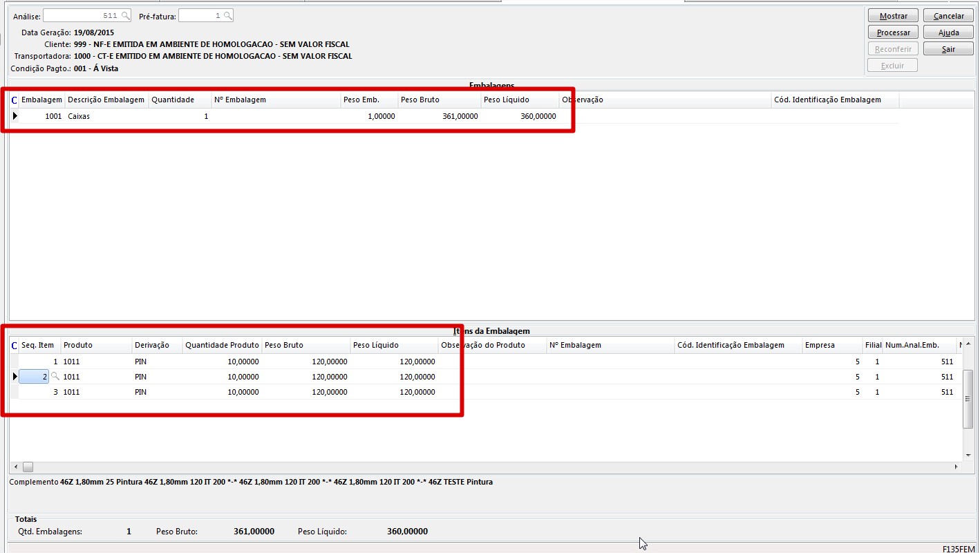980x553 pixels.
Task: Sort by Peso Bruto column in Embalagens
Action: pyautogui.click(x=439, y=100)
